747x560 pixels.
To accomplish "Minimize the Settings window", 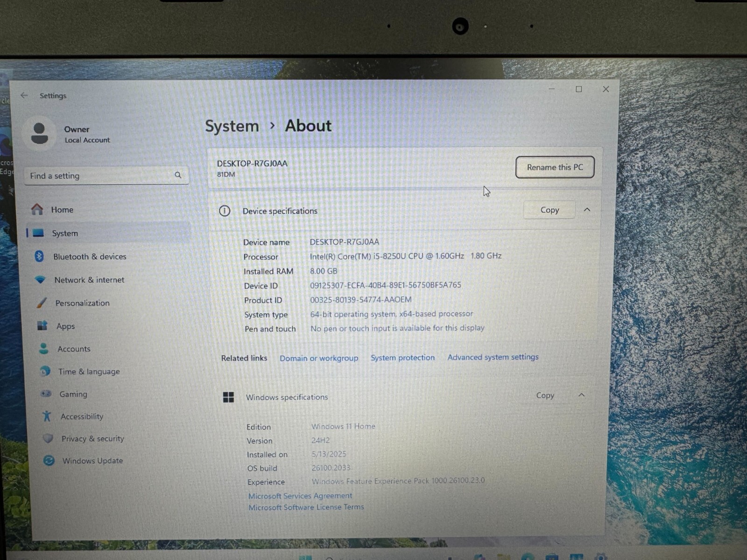I will (551, 89).
